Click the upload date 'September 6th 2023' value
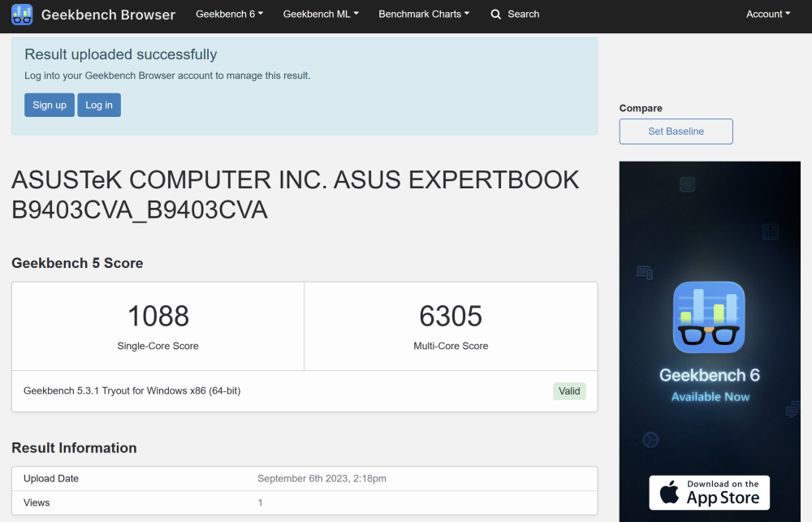Image resolution: width=812 pixels, height=522 pixels. (x=322, y=479)
